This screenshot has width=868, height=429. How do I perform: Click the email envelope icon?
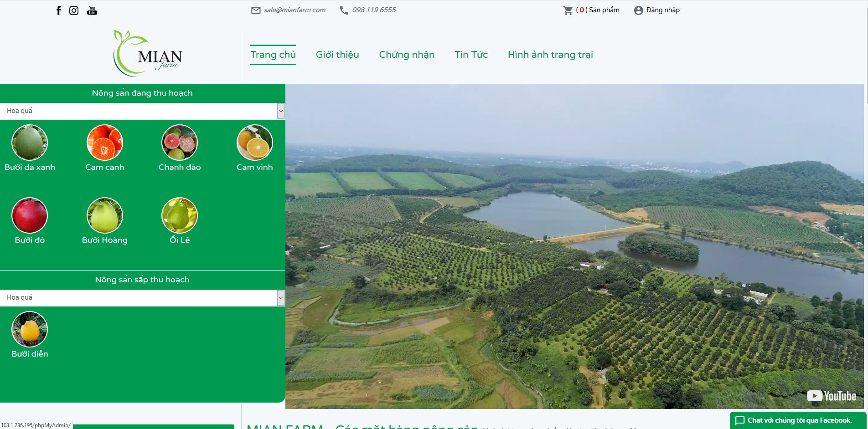256,10
